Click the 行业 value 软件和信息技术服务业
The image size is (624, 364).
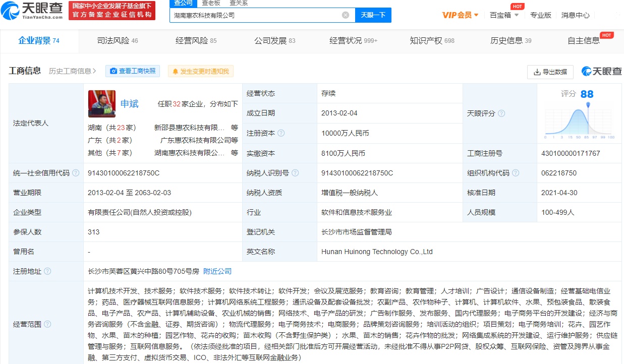[x=357, y=213]
